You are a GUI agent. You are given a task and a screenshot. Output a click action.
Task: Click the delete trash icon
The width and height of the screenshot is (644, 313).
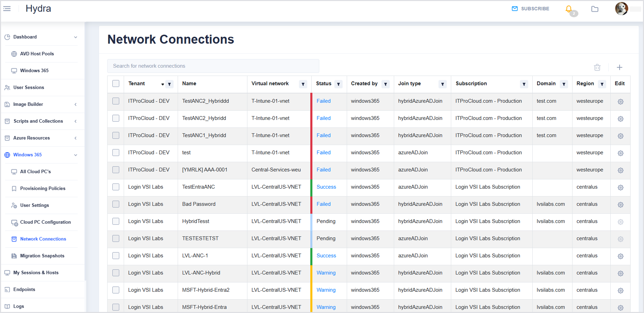[x=597, y=67]
